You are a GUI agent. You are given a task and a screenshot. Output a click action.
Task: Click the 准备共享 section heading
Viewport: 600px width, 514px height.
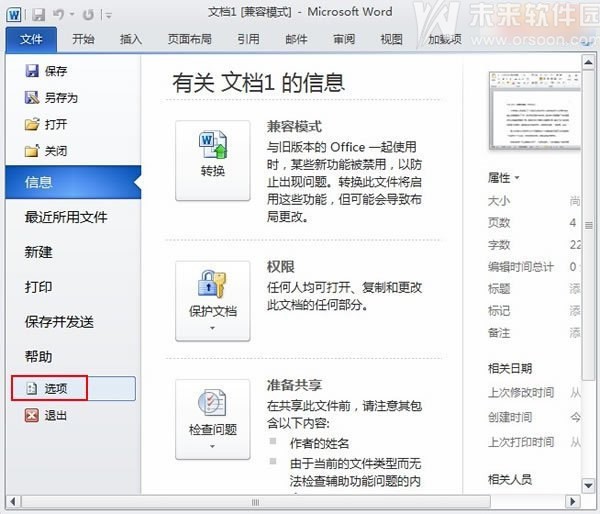[294, 385]
